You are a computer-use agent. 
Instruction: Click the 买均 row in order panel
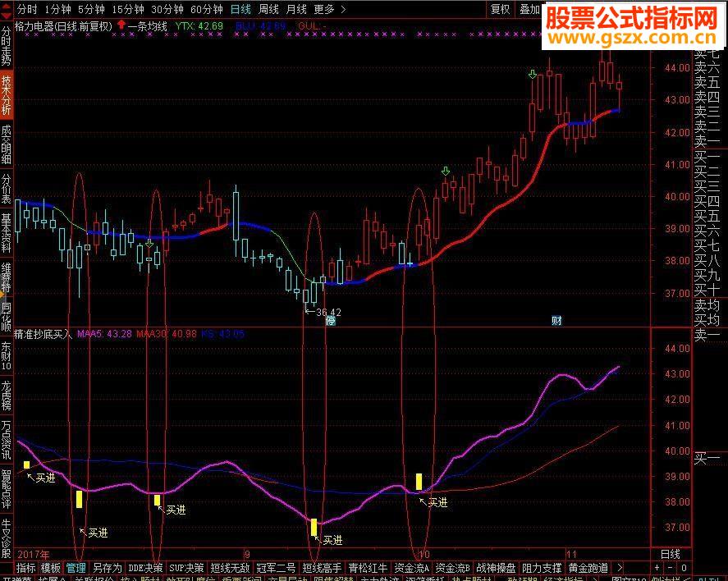[x=706, y=320]
